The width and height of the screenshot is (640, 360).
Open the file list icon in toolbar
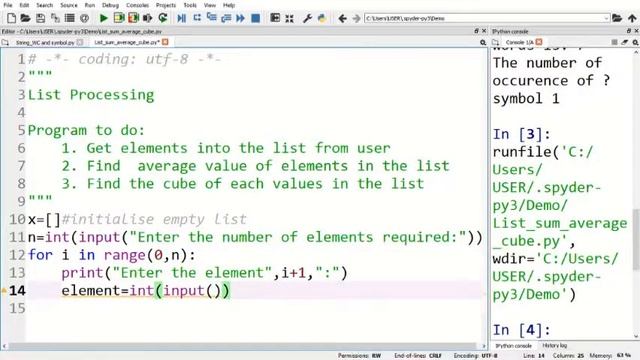(x=70, y=18)
